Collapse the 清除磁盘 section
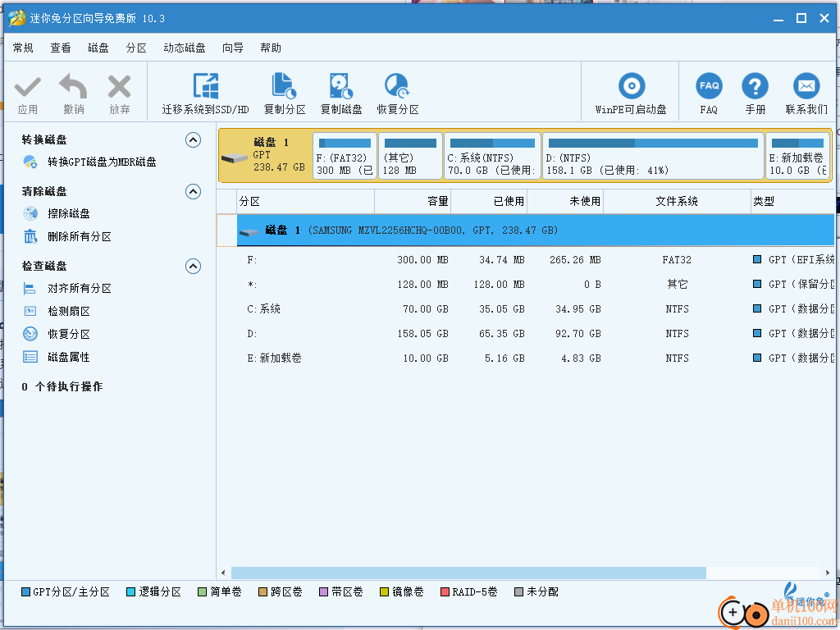The height and width of the screenshot is (630, 840). coord(193,191)
